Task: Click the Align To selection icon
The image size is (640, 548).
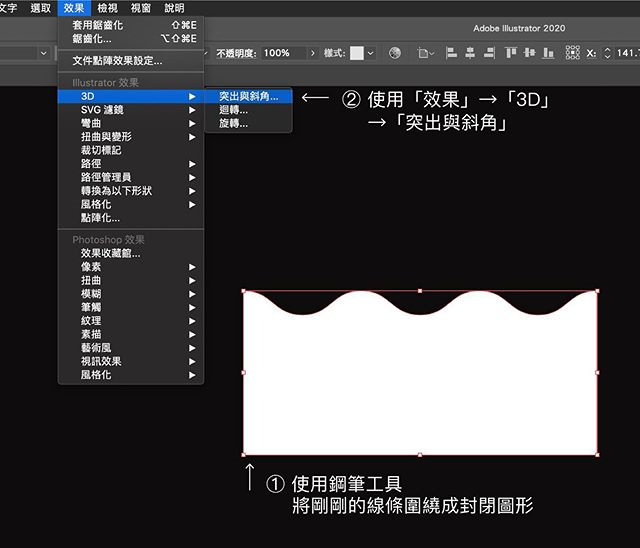Action: click(x=425, y=53)
